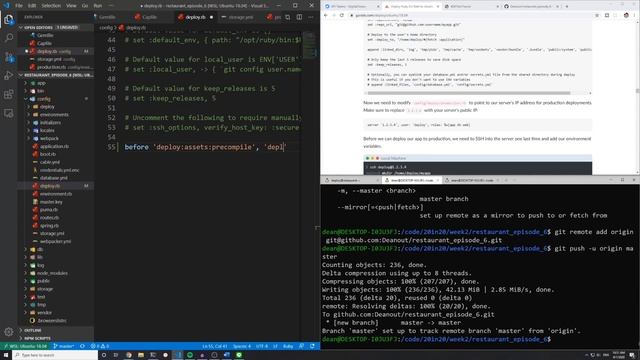Open the Selection menu in VS Code

pos(51,6)
